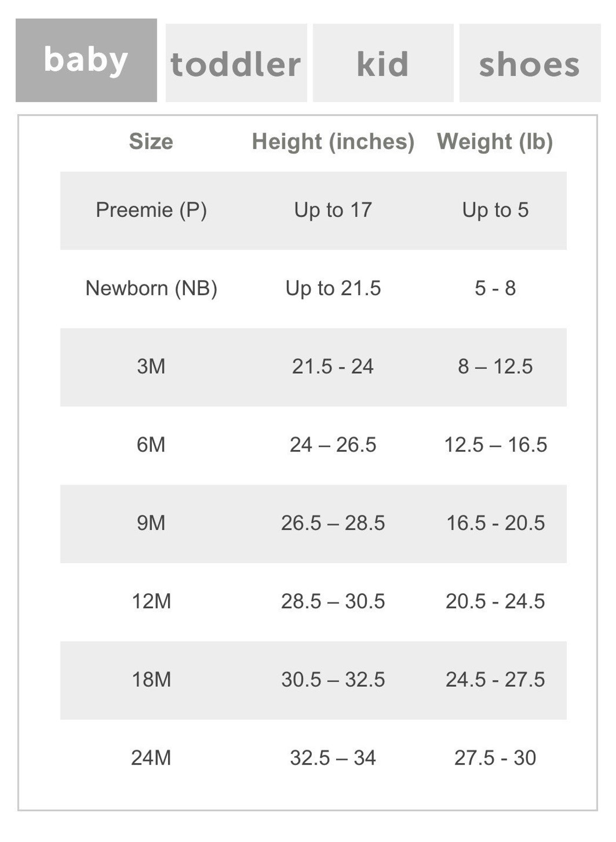Click the Height (inches) column header
Screen dimensions: 616x842
click(333, 142)
